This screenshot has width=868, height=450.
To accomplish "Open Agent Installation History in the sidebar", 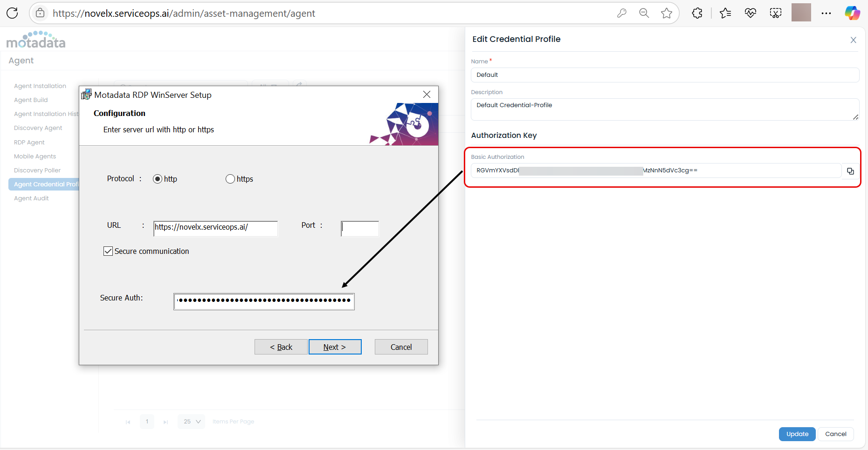I will [x=46, y=114].
